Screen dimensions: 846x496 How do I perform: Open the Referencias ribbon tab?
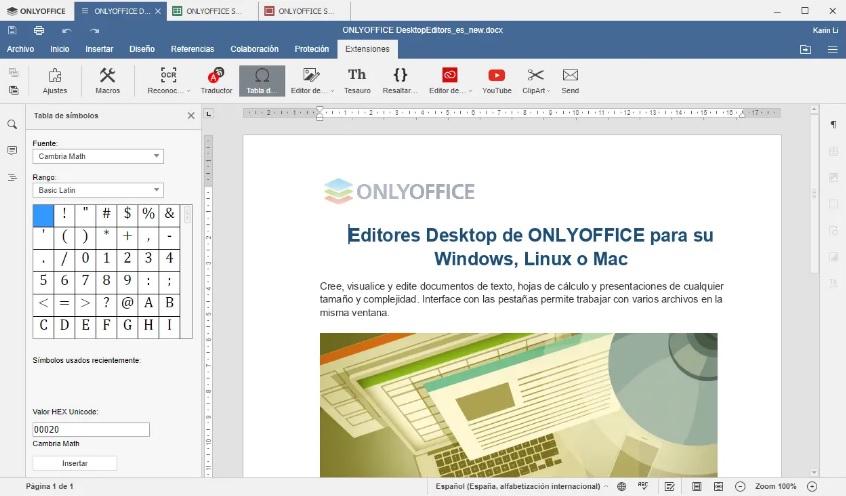coord(192,48)
